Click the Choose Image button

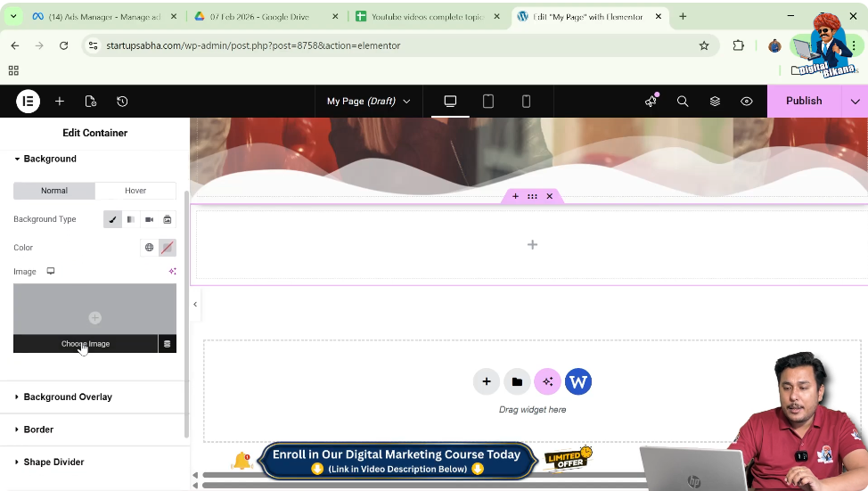pyautogui.click(x=86, y=344)
